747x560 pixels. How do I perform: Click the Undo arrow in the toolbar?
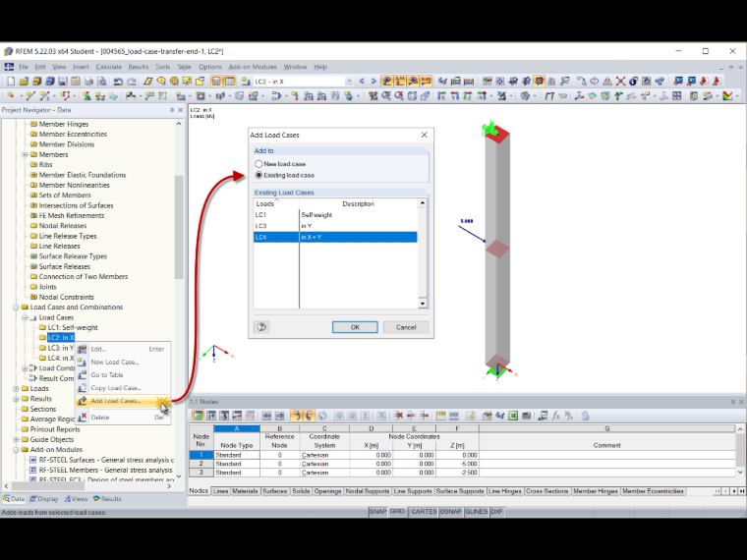118,82
